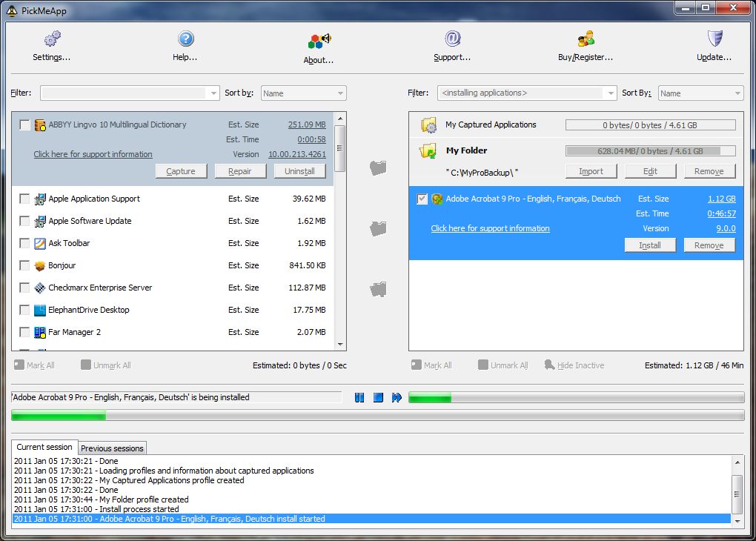Click the Capture button for ABBYY Lingvo
756x541 pixels.
point(181,171)
